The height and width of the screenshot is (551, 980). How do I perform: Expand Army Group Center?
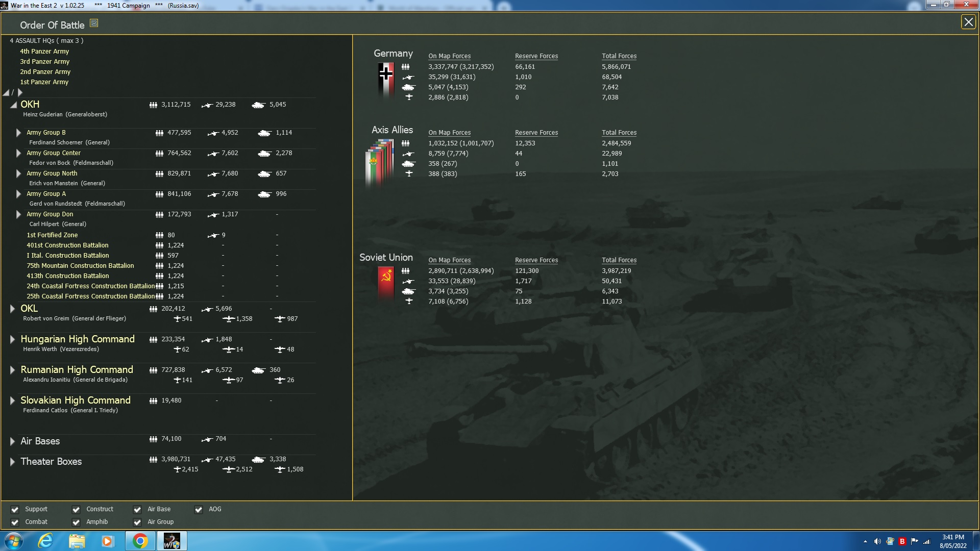pyautogui.click(x=18, y=153)
